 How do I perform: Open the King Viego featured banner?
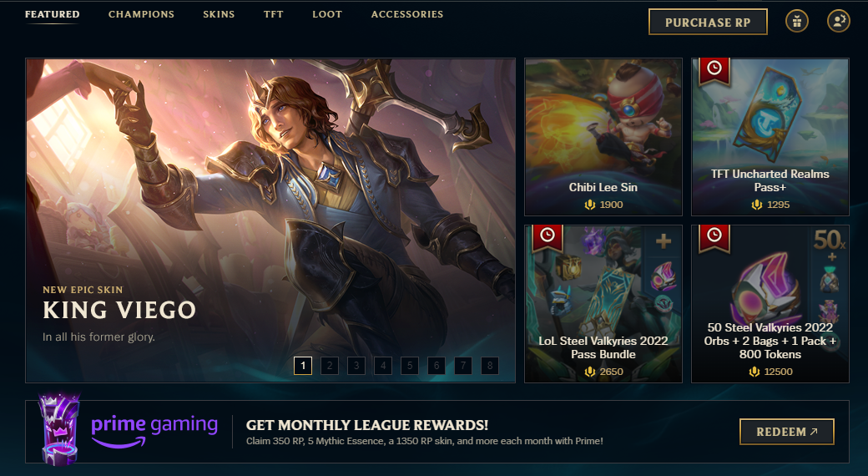pyautogui.click(x=270, y=220)
